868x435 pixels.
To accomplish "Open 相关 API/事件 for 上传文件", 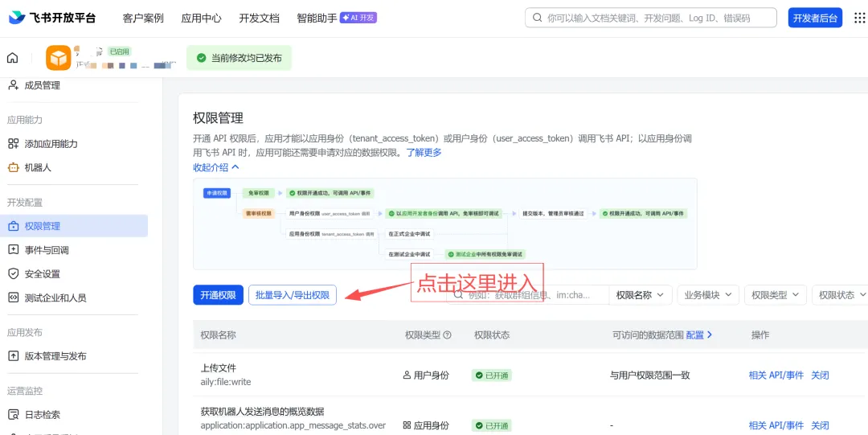I will [776, 375].
